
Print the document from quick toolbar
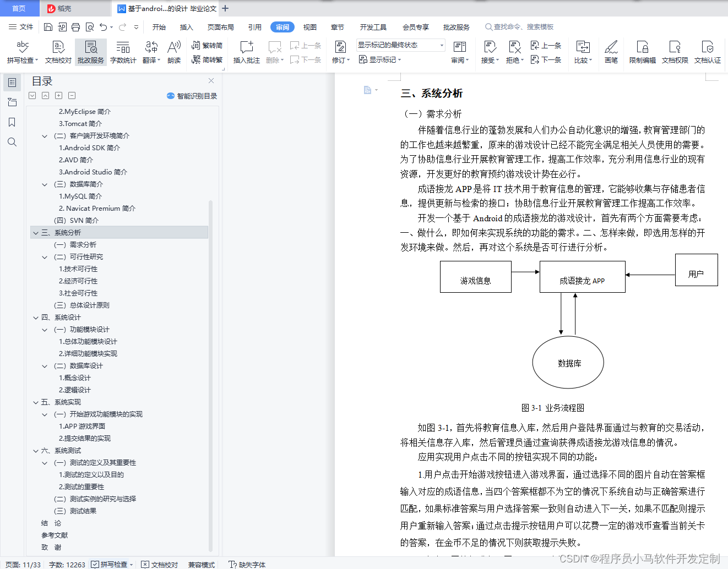[x=76, y=27]
